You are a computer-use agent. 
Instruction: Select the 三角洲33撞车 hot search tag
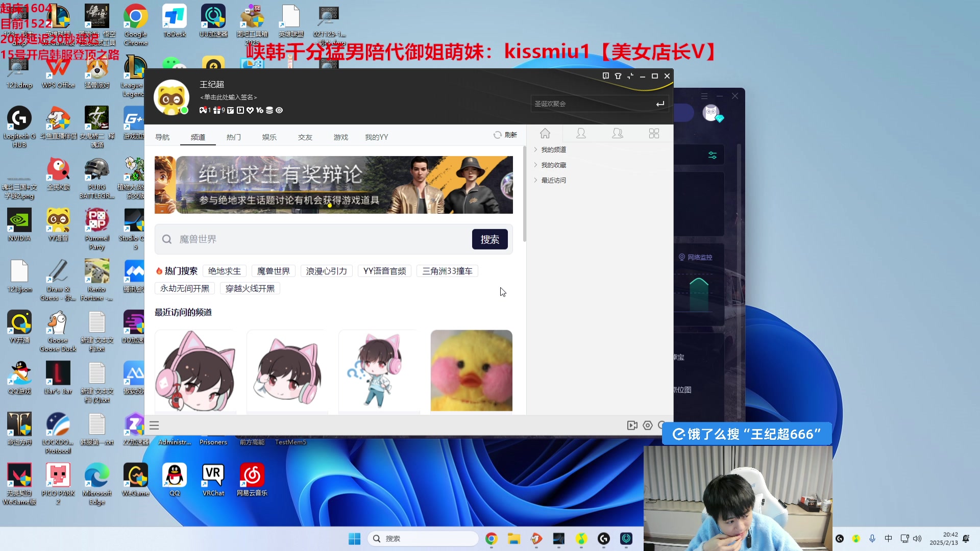coord(448,271)
